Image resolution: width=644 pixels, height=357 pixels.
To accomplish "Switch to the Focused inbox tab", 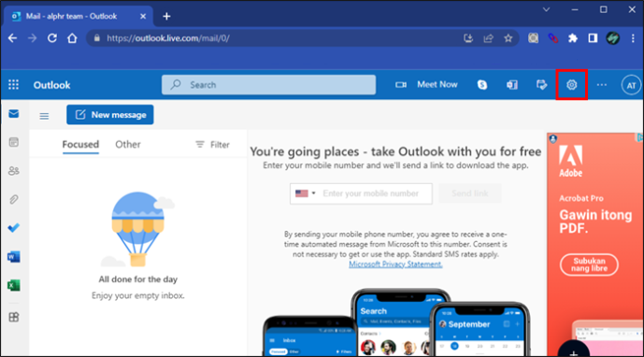I will (x=80, y=145).
